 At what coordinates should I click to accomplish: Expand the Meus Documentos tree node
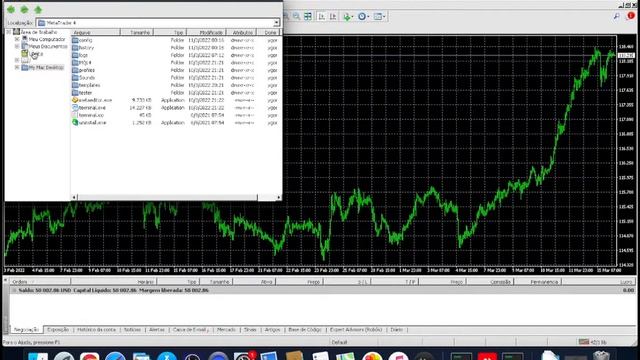(17, 46)
